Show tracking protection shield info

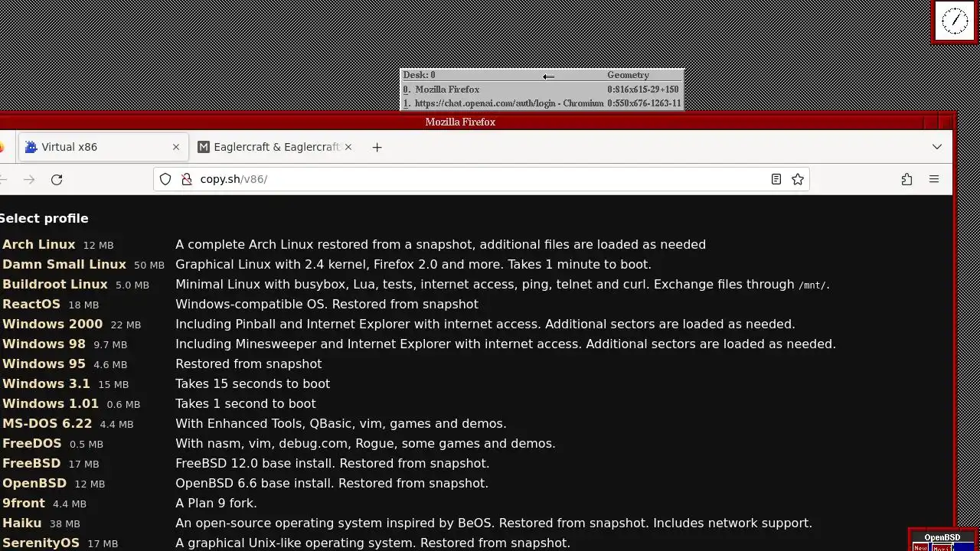[x=165, y=179]
